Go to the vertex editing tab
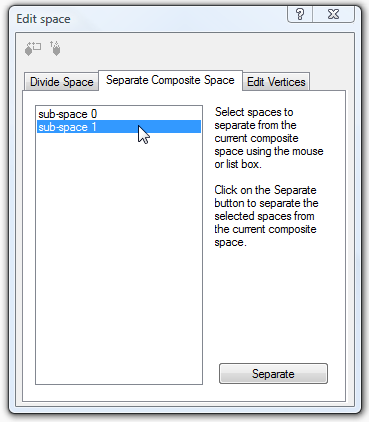369x422 pixels. [276, 82]
